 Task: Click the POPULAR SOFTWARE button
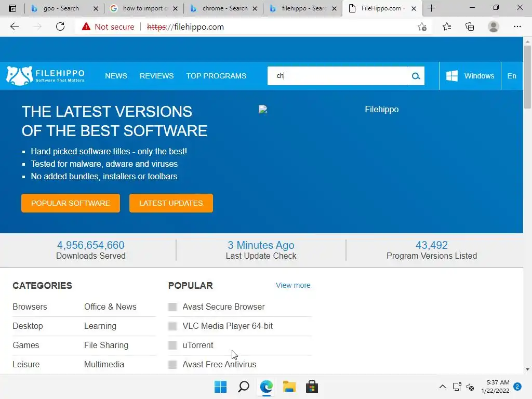[71, 203]
